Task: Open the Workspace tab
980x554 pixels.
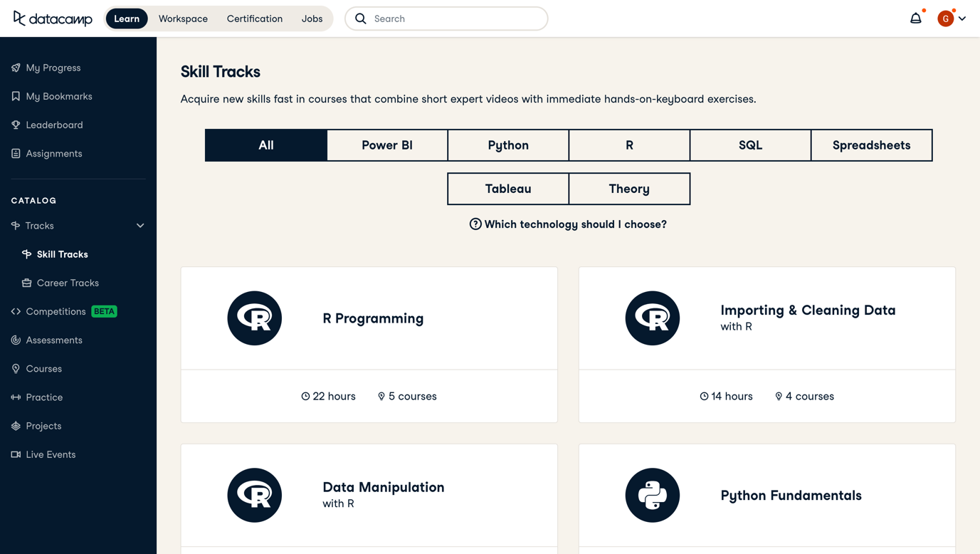Action: coord(183,19)
